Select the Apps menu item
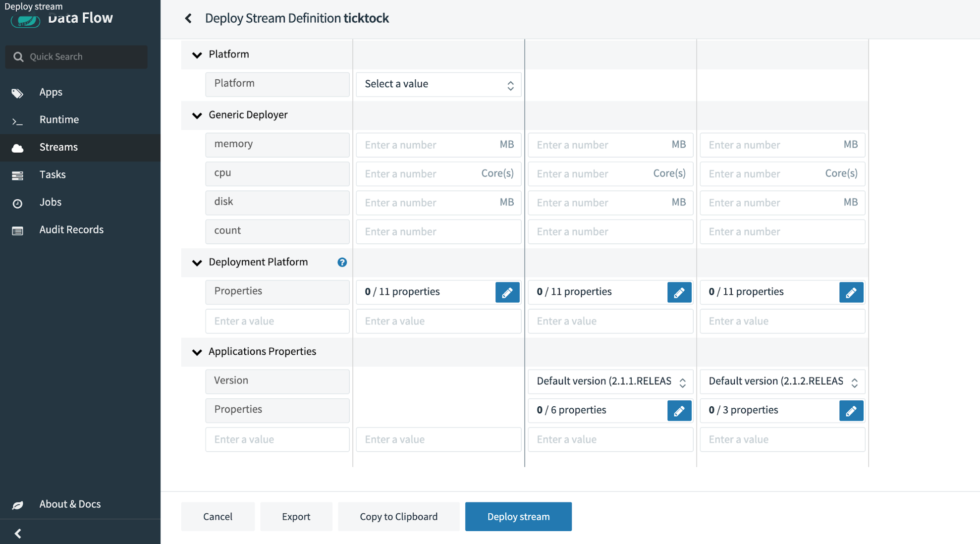Screen dimensions: 980x544 (x=51, y=92)
